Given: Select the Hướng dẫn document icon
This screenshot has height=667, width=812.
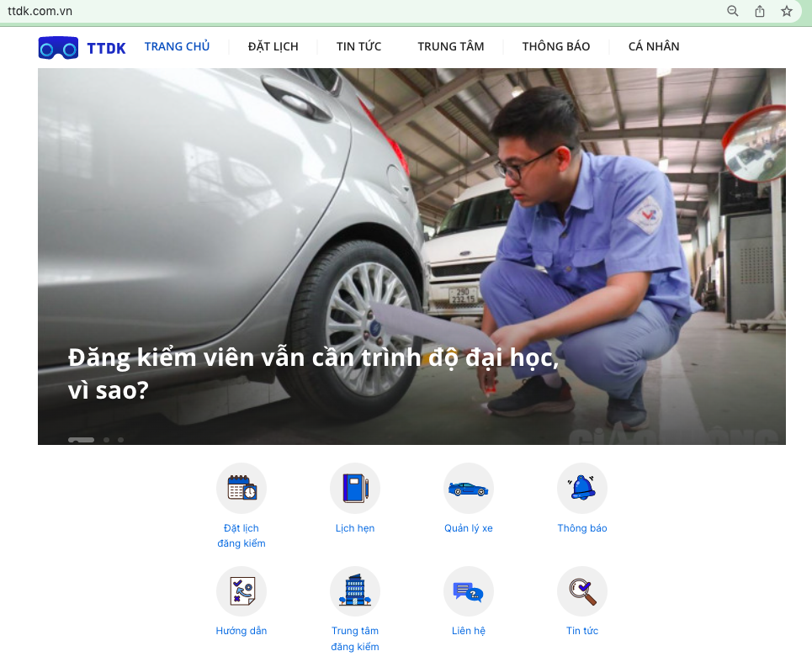Looking at the screenshot, I should 241,590.
